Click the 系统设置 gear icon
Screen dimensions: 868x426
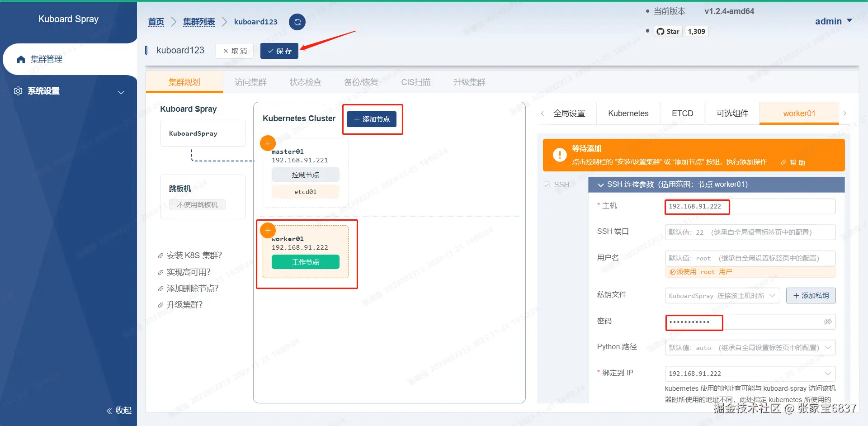tap(18, 91)
